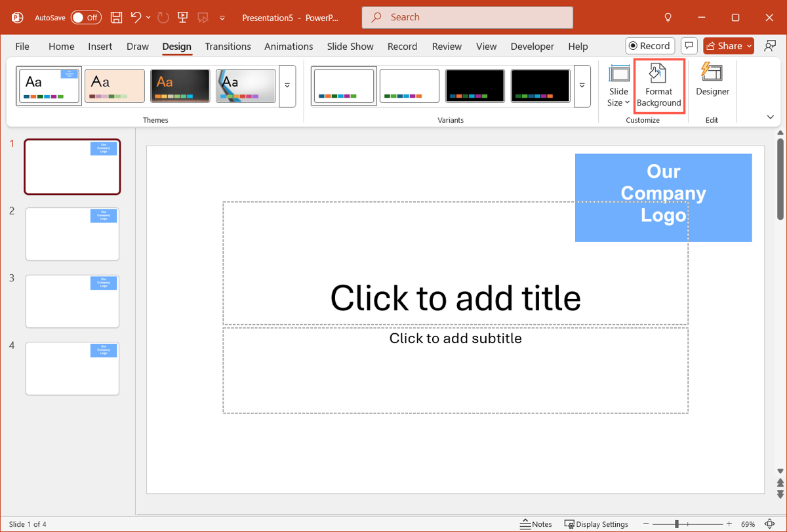Image resolution: width=787 pixels, height=532 pixels.
Task: Collapse the ribbon with chevron
Action: (x=771, y=117)
